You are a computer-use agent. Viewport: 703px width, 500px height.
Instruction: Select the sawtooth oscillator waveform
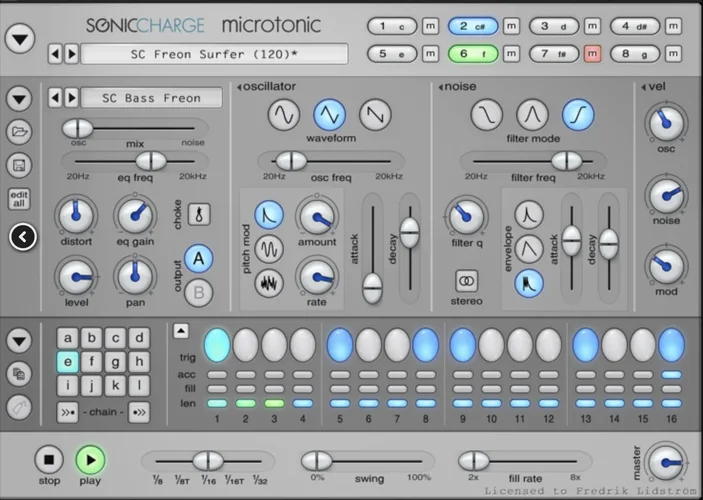pyautogui.click(x=375, y=115)
